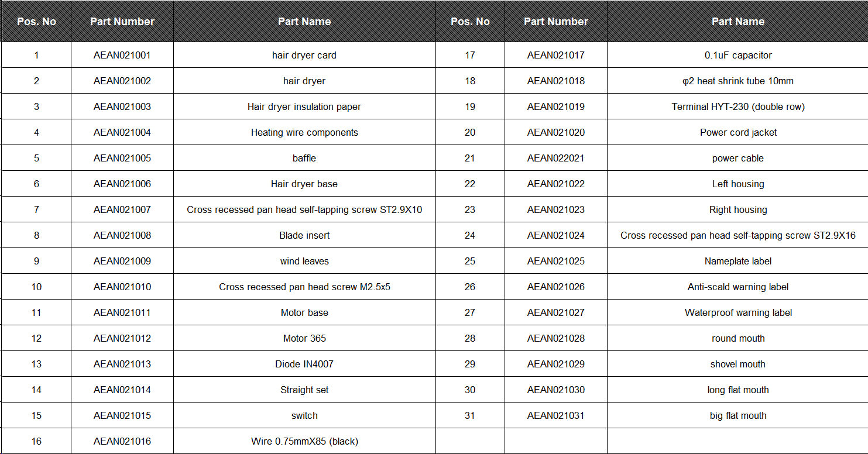Click the 'Blade insert' cell
The width and height of the screenshot is (868, 454).
click(304, 235)
